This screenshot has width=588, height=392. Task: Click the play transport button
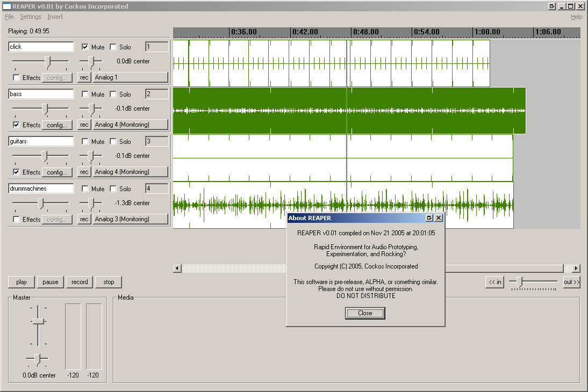pos(21,282)
